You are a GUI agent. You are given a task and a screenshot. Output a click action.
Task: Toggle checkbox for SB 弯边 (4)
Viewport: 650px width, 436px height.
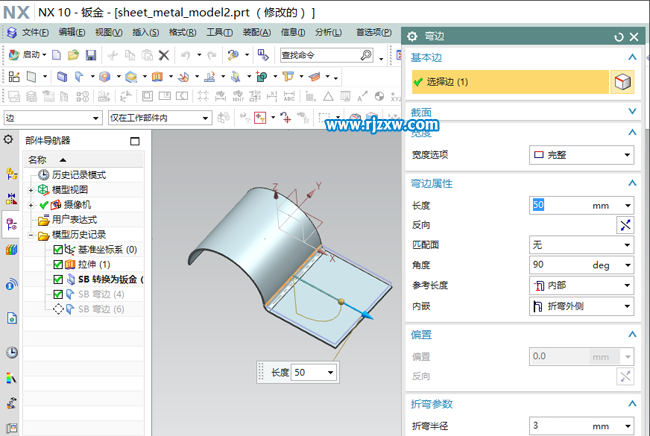pyautogui.click(x=58, y=294)
